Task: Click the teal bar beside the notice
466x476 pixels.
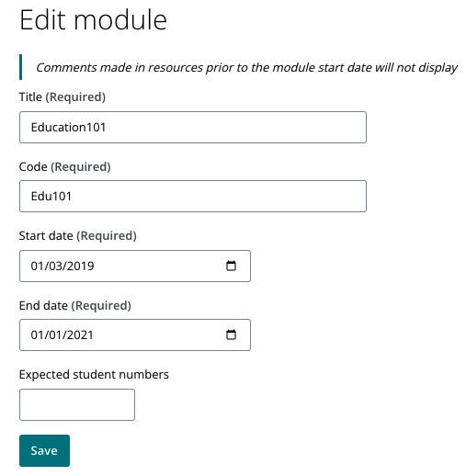Action: pos(20,67)
